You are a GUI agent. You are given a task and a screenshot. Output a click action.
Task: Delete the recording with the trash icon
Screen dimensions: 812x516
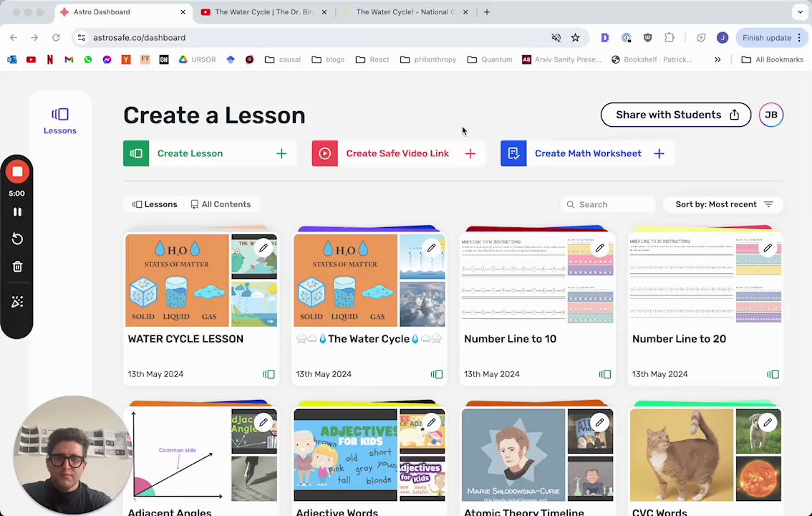(17, 267)
